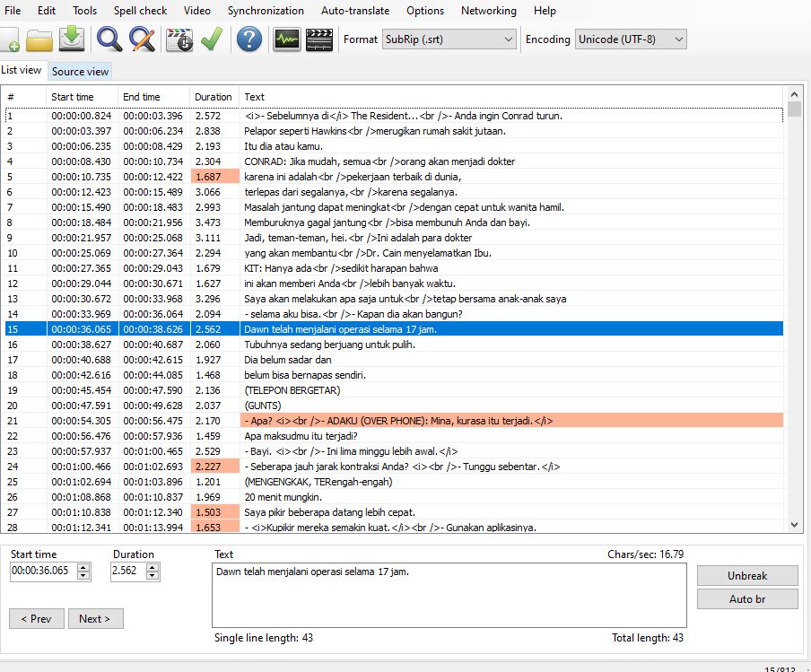Click highlighted duration 2.227 in row 24
This screenshot has height=672, width=811.
tap(214, 467)
